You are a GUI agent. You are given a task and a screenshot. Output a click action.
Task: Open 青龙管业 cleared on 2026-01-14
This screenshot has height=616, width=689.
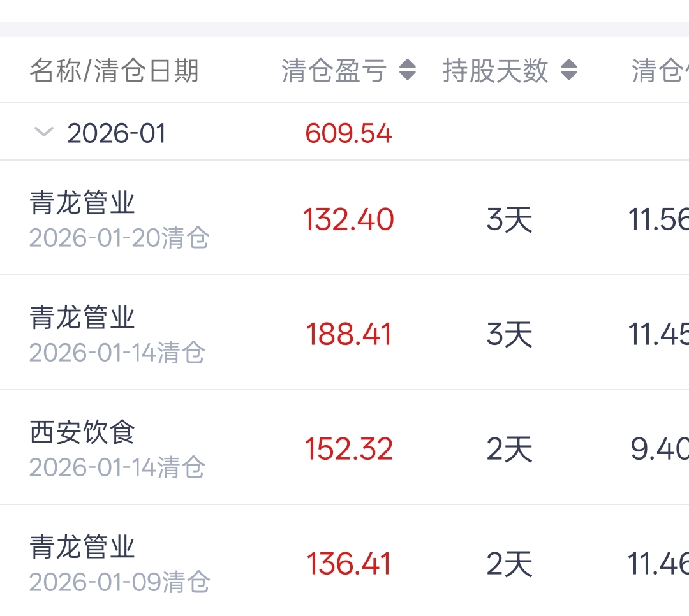[83, 318]
